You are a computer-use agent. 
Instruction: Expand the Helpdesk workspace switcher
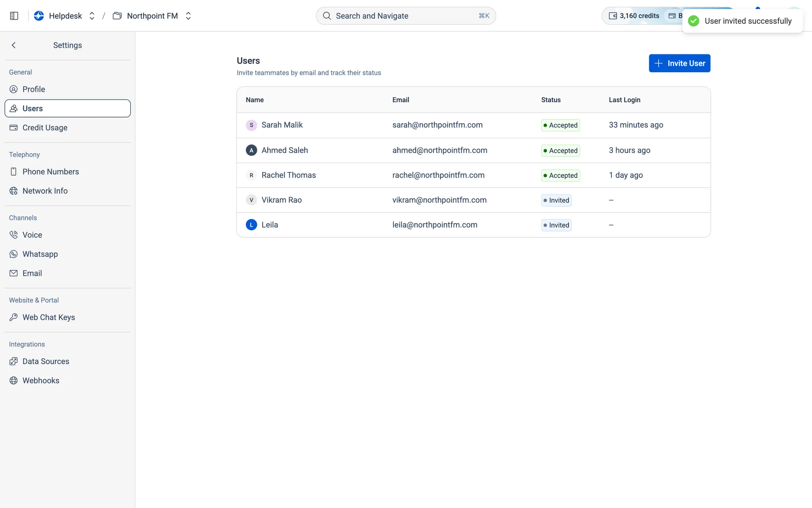coord(92,16)
